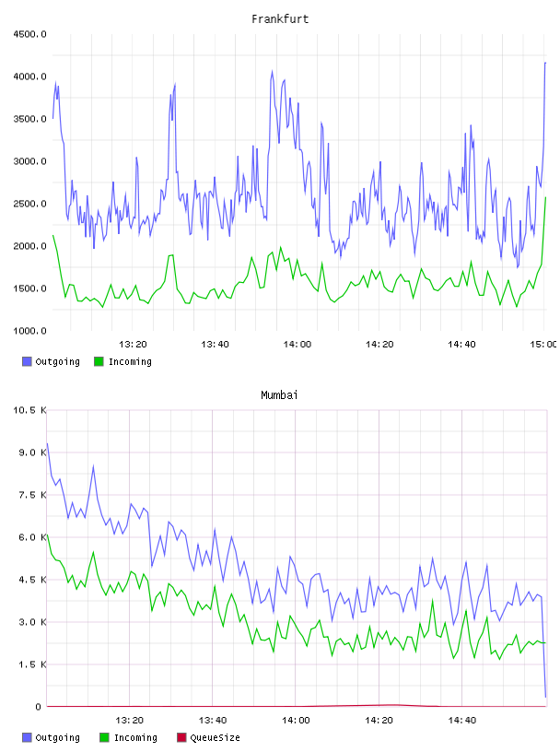Select the Frankfurt chart title

coord(280,19)
